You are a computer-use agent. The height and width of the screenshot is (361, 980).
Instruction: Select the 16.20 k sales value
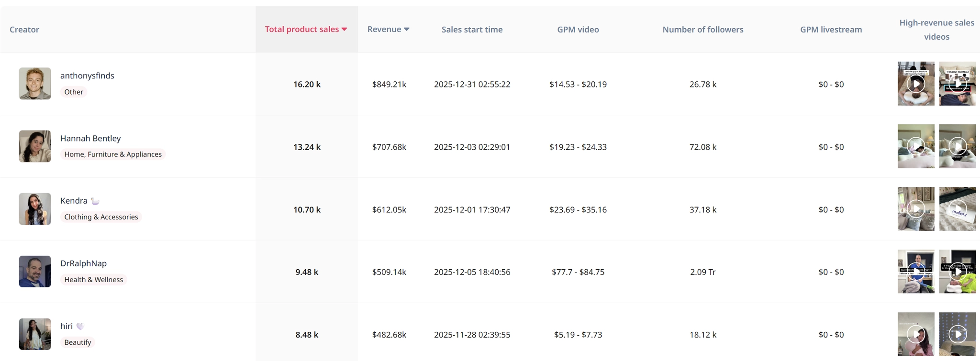[x=307, y=84]
